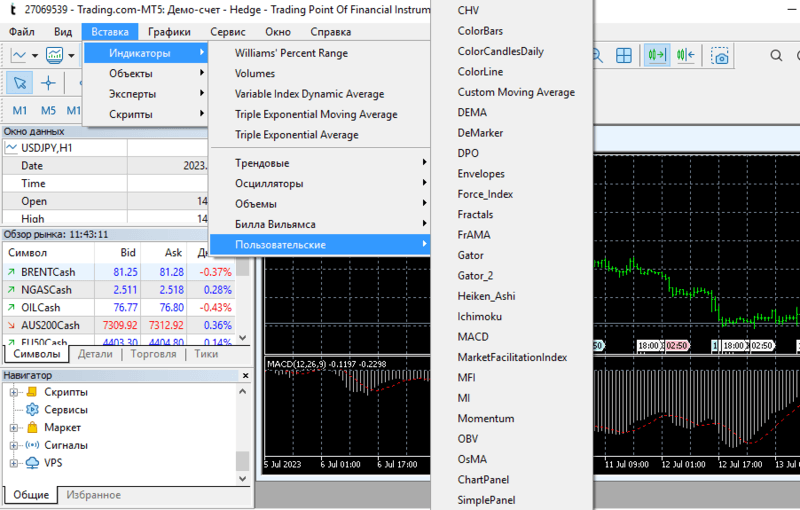Click the OILCash Bid value 76.77

click(125, 308)
